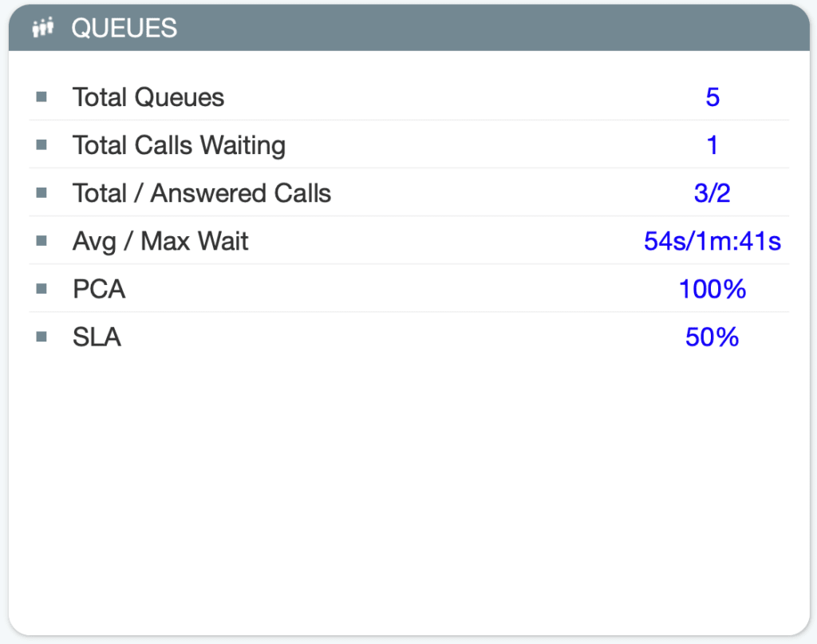
Task: Click the bullet icon beside Avg / Max Wait
Action: 41,241
